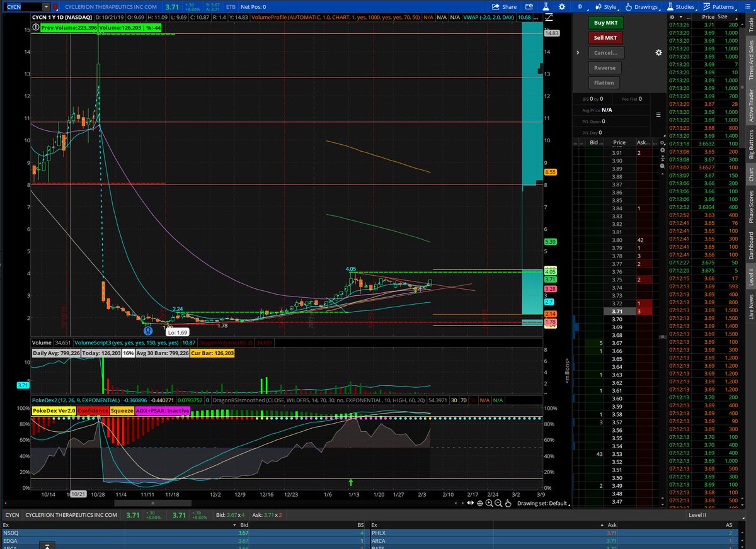Switch to the Big Buttons tab
Image resolution: width=756 pixels, height=549 pixels.
[750, 144]
